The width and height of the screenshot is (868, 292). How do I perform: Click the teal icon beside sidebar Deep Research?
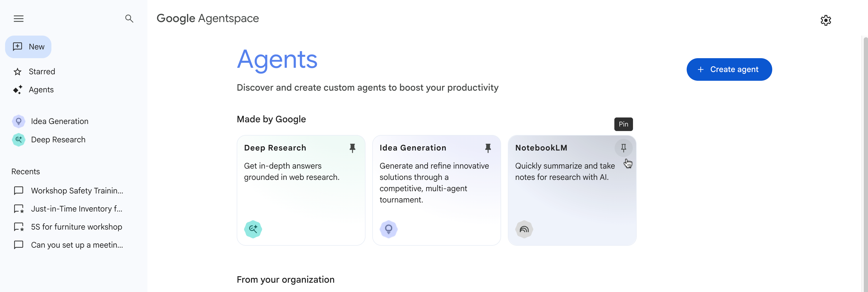19,140
